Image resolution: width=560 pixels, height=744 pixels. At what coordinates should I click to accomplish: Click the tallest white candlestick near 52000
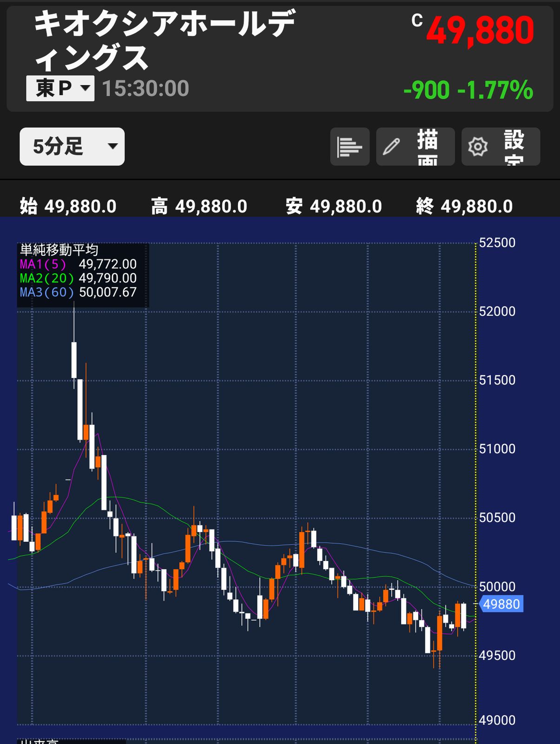(74, 360)
